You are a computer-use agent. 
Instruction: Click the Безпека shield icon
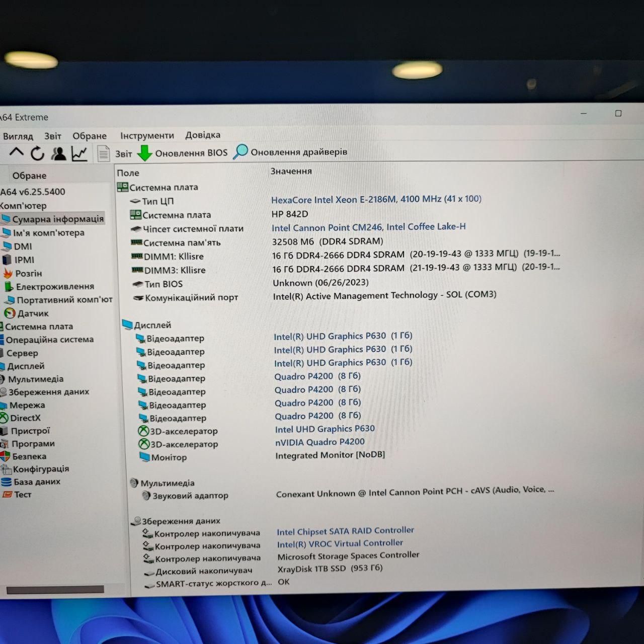5,456
